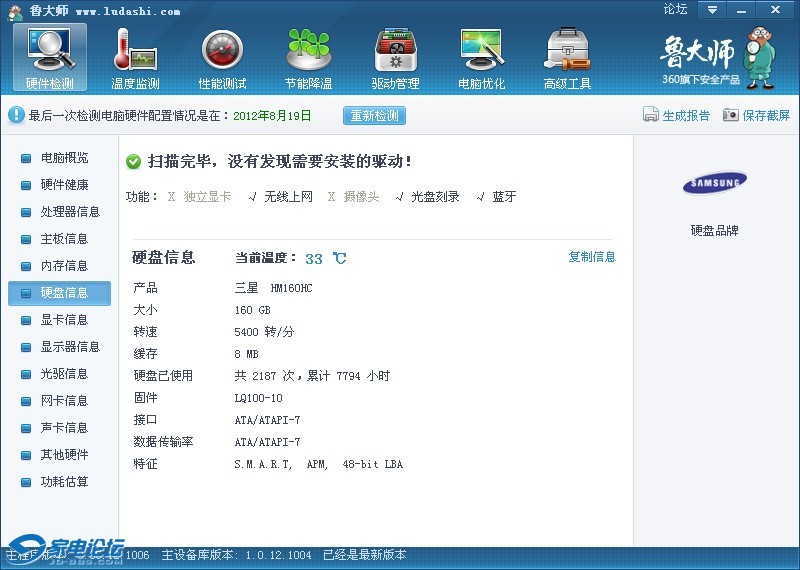
Task: Minimize the 鲁大师 window
Action: click(x=742, y=10)
